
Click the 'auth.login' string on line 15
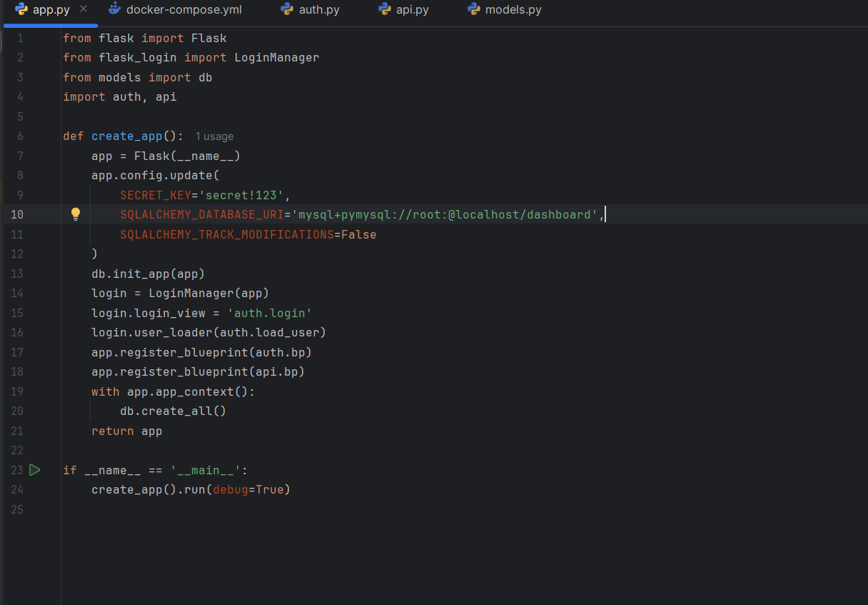pyautogui.click(x=269, y=313)
